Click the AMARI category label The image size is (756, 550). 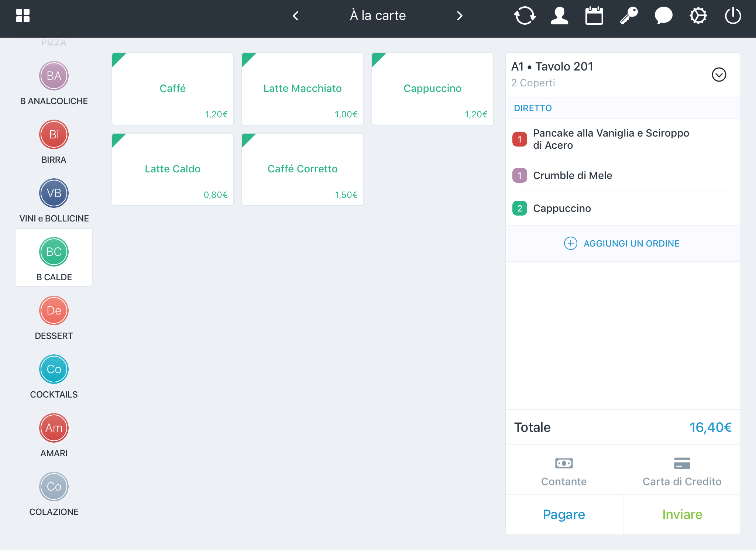tap(54, 453)
